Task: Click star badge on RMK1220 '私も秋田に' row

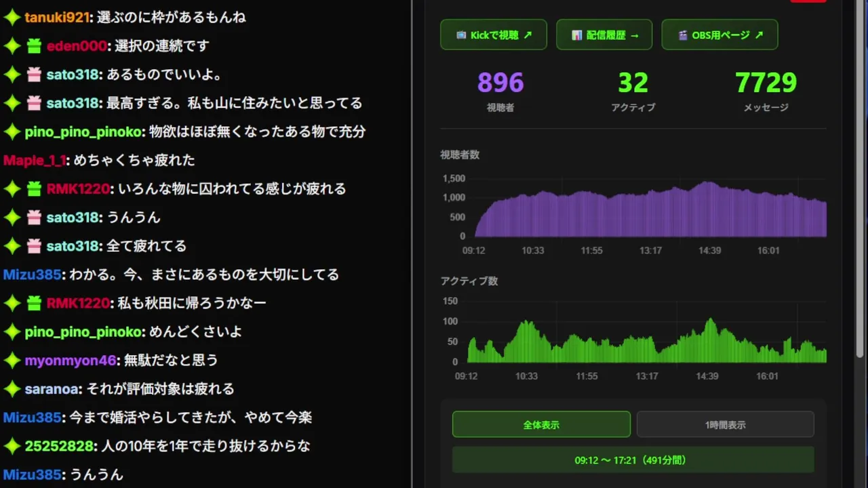Action: 12,303
